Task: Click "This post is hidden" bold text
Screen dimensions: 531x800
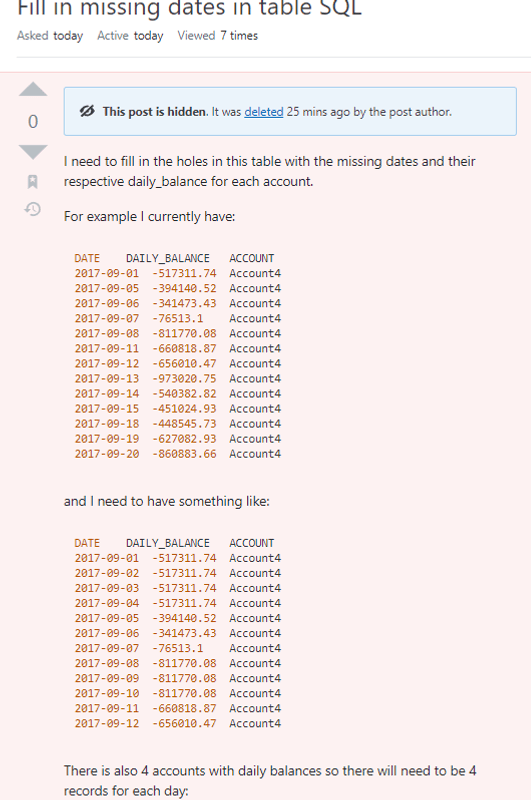Action: [x=155, y=112]
